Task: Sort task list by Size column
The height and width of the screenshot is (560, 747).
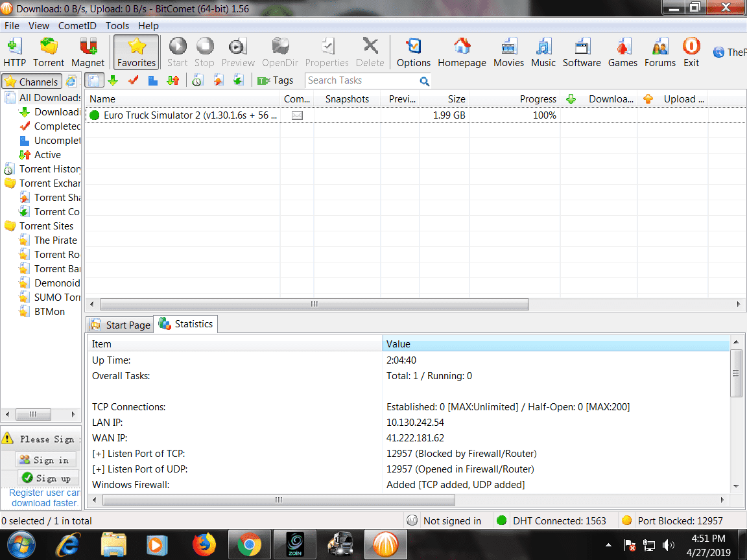Action: (x=444, y=99)
